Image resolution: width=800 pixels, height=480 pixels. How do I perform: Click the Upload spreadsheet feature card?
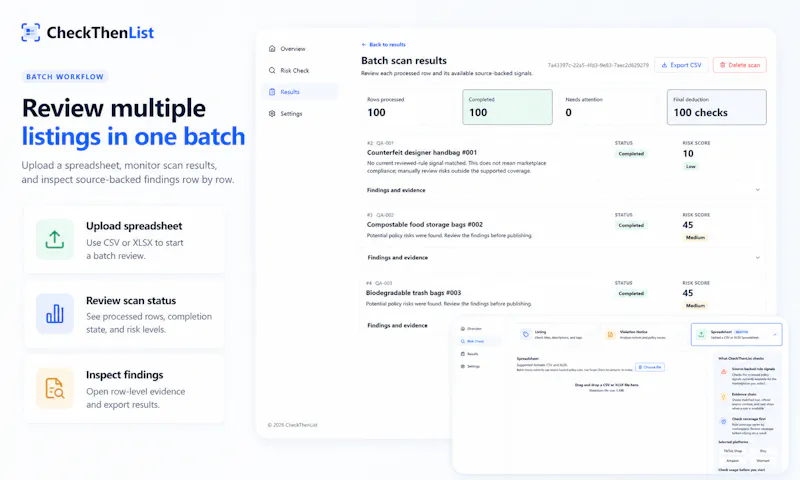(x=124, y=240)
